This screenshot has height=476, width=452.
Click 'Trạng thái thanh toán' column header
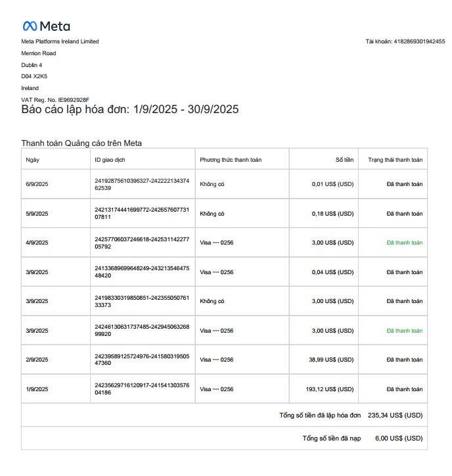click(x=395, y=160)
